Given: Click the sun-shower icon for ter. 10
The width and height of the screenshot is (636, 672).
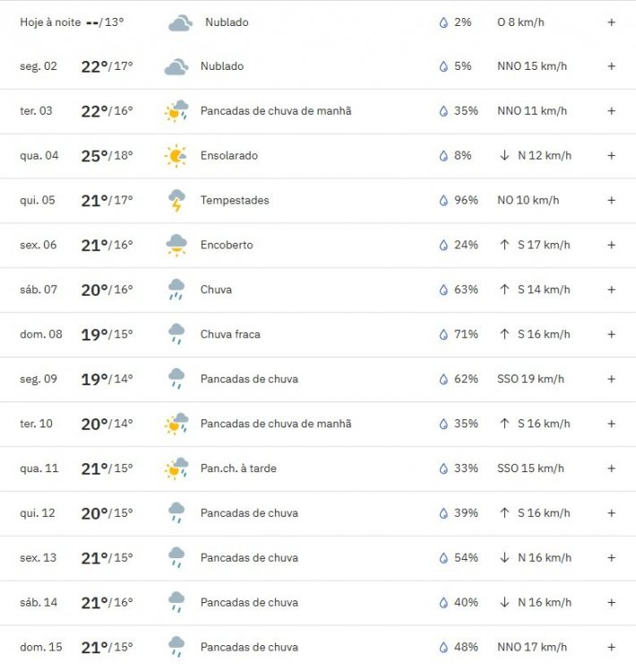Looking at the screenshot, I should (176, 424).
